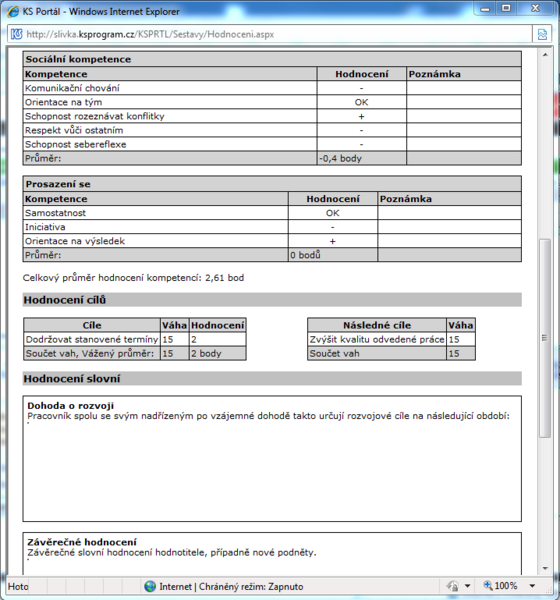Click the plus rating for Orientace na výsledek
This screenshot has width=560, height=600.
(x=333, y=241)
